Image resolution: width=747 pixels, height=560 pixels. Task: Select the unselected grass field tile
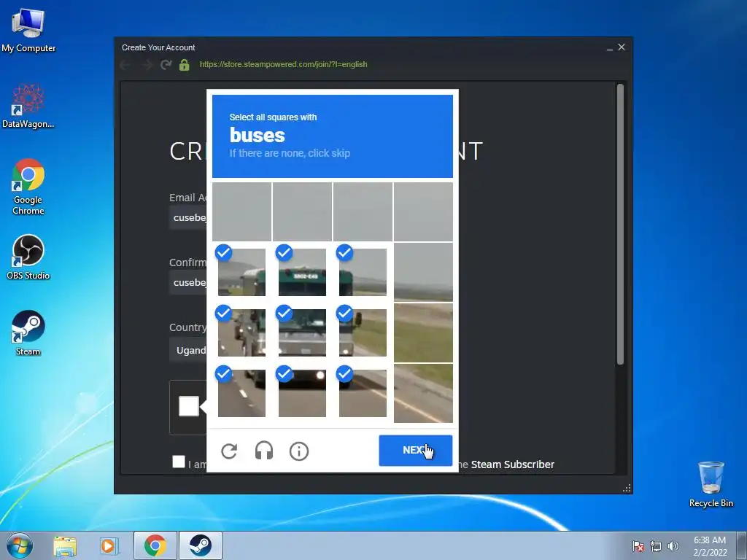tap(423, 332)
